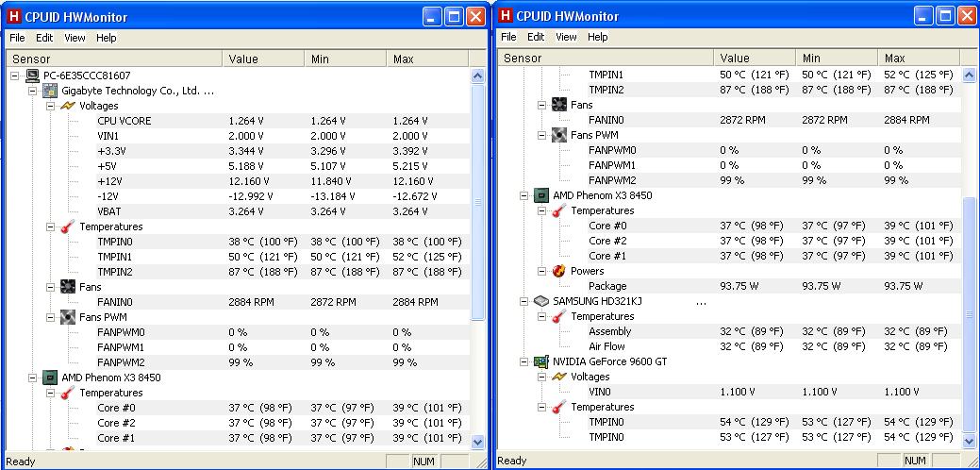980x470 pixels.
Task: Click the AMD Phenom CPU icon in left window
Action: 50,378
